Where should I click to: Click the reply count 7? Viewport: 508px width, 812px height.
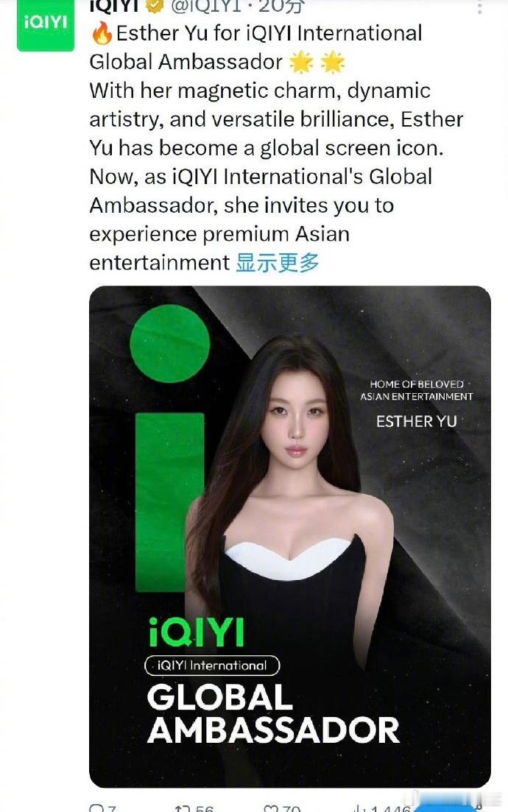click(112, 808)
